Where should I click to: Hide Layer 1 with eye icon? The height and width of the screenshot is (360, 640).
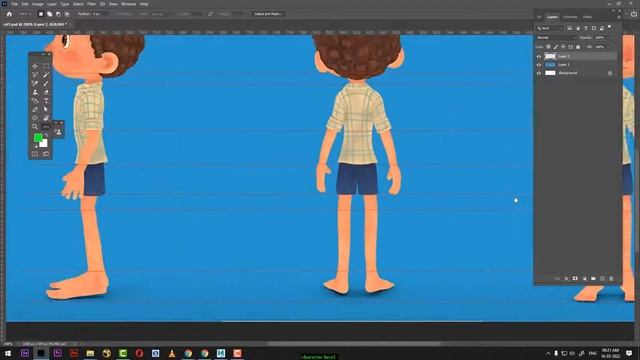(539, 64)
